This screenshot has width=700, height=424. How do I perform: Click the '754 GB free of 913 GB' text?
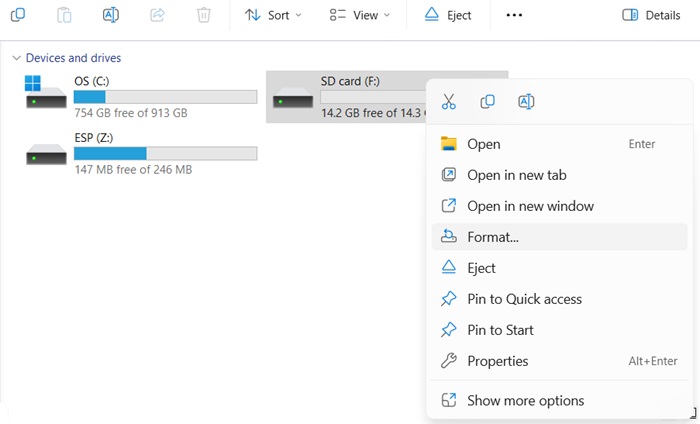pos(131,113)
